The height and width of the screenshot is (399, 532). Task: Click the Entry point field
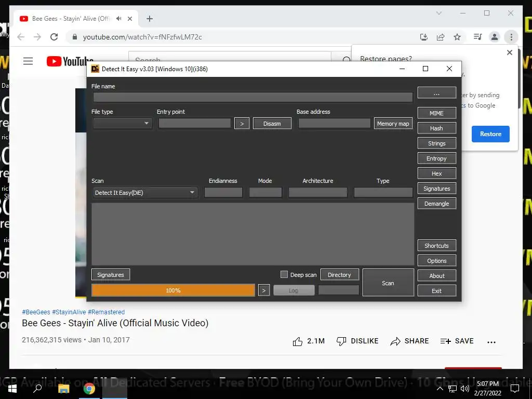click(195, 123)
